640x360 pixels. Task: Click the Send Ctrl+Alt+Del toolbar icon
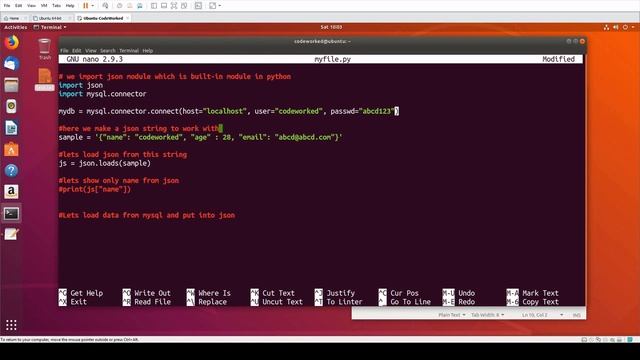pyautogui.click(x=105, y=6)
